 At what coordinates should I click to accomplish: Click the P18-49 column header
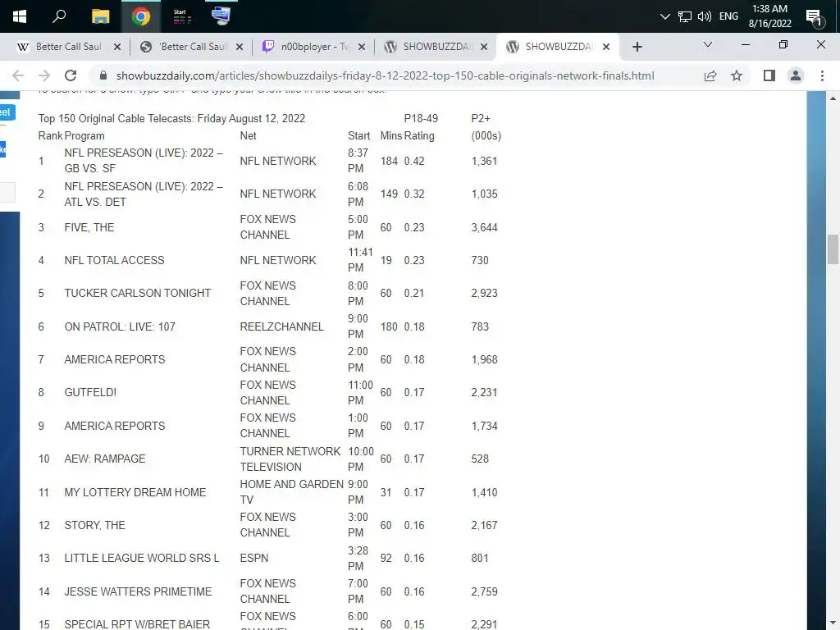(x=421, y=118)
